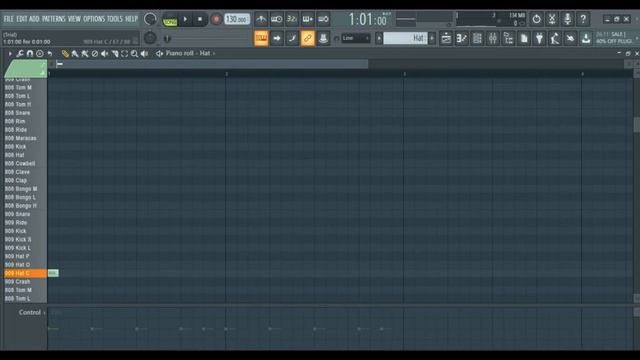Open the FILE menu
Screen dimensions: 640x360
pyautogui.click(x=9, y=19)
